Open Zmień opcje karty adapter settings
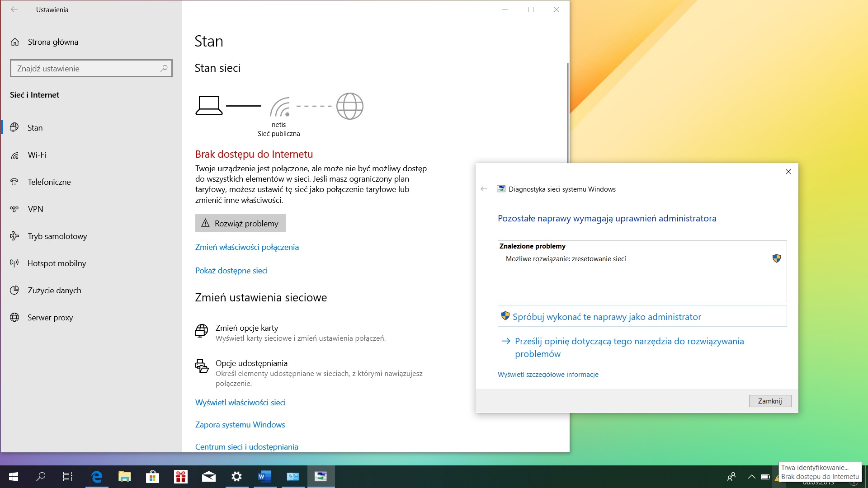 [x=247, y=328]
